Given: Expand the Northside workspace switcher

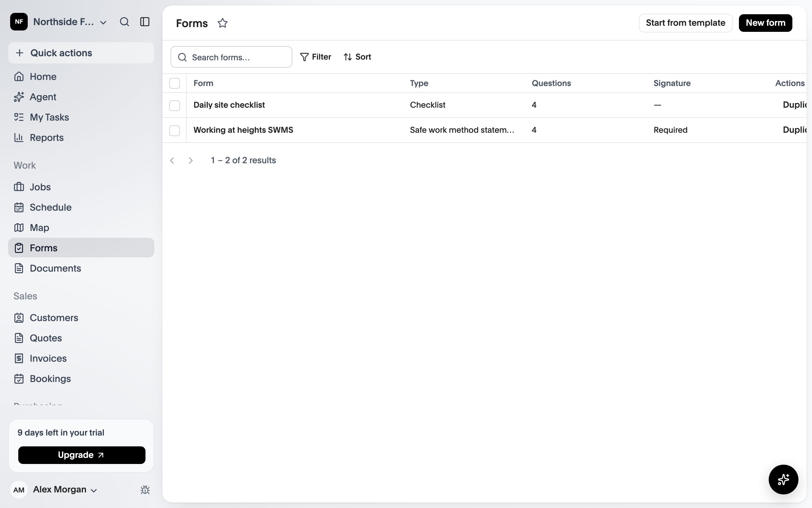Looking at the screenshot, I should coord(59,22).
